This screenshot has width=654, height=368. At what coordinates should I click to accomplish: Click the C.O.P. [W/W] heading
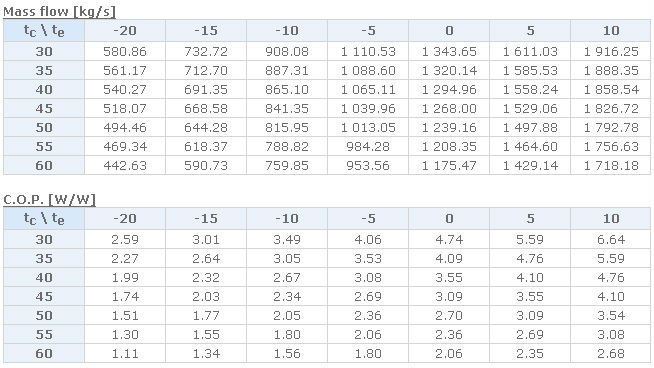coord(49,199)
